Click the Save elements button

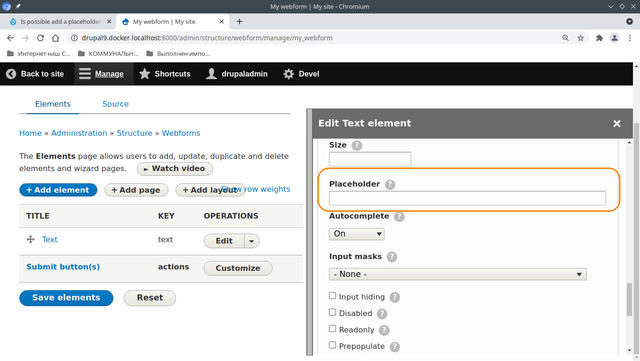(66, 298)
